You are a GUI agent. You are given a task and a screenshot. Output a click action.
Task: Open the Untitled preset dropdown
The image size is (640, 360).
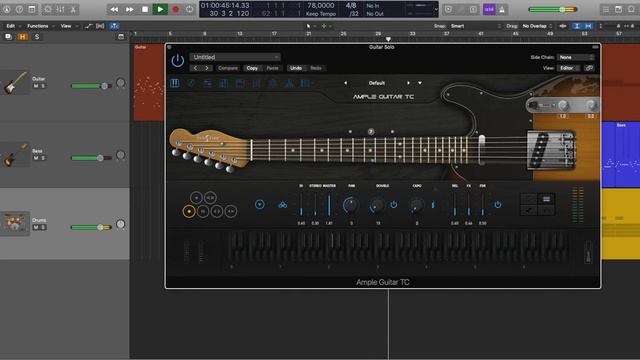[x=235, y=57]
